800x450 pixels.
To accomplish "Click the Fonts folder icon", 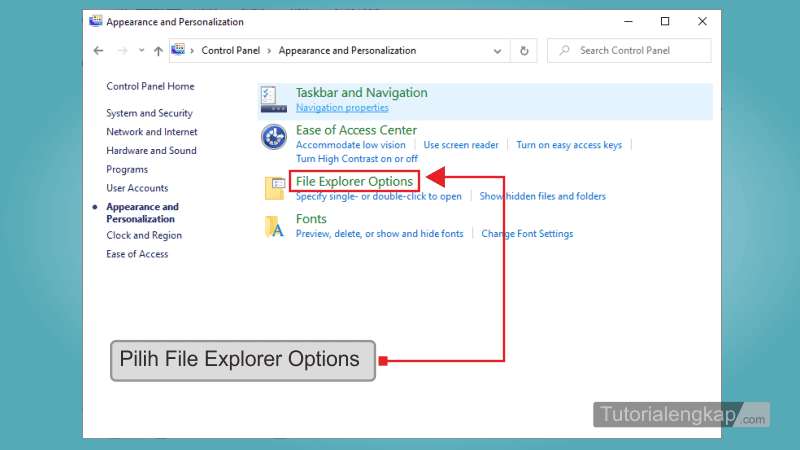I will (274, 227).
